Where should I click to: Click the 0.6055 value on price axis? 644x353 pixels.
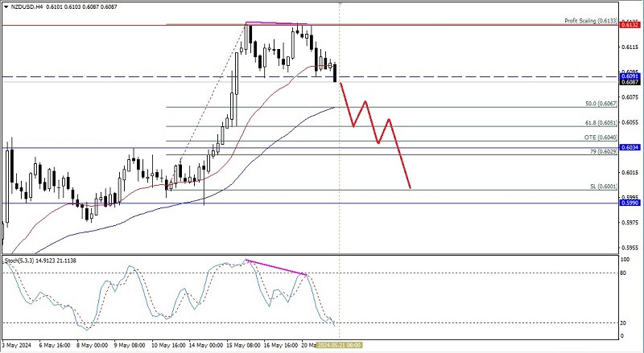(x=630, y=122)
